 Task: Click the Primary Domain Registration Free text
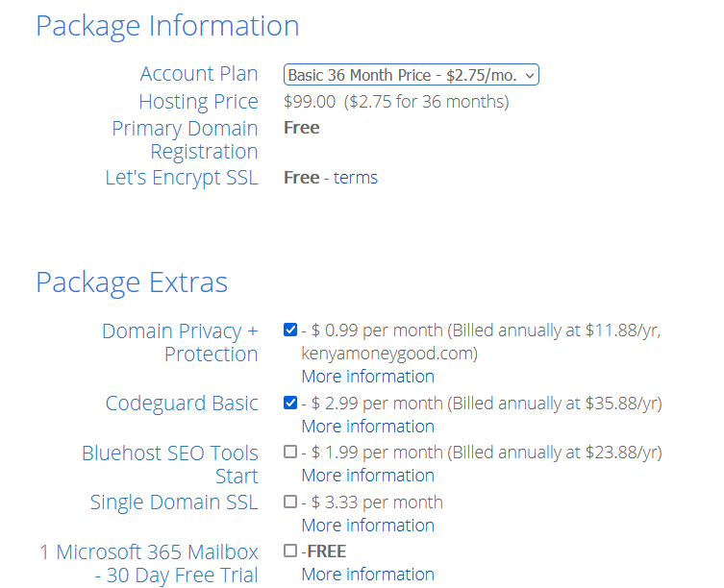click(302, 128)
